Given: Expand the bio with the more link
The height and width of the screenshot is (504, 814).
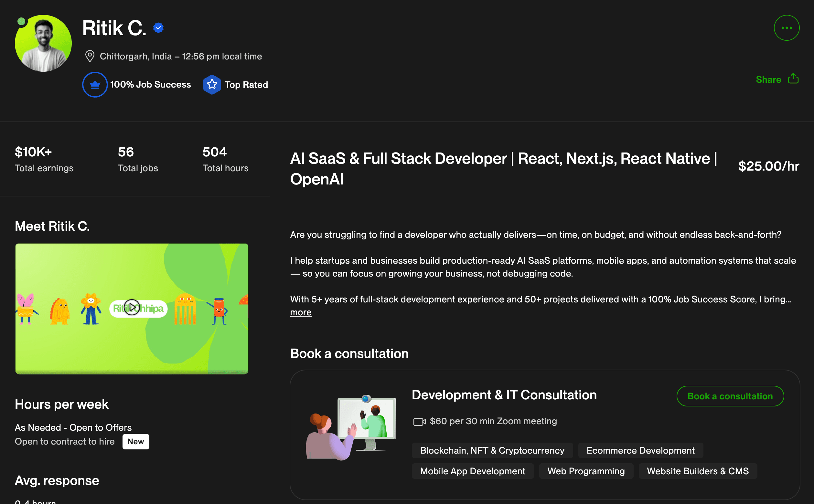Looking at the screenshot, I should click(301, 312).
